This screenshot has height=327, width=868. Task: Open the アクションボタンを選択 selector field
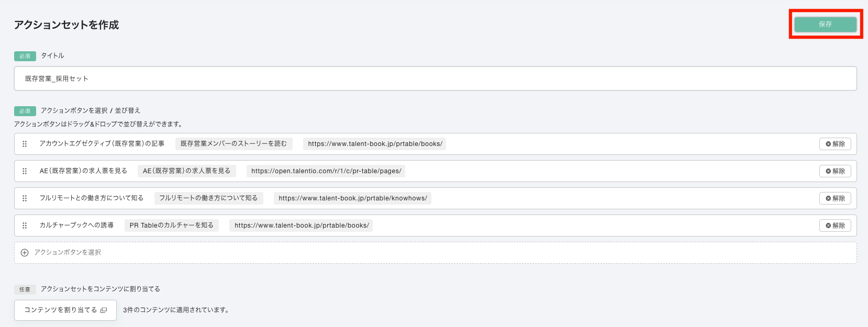435,253
